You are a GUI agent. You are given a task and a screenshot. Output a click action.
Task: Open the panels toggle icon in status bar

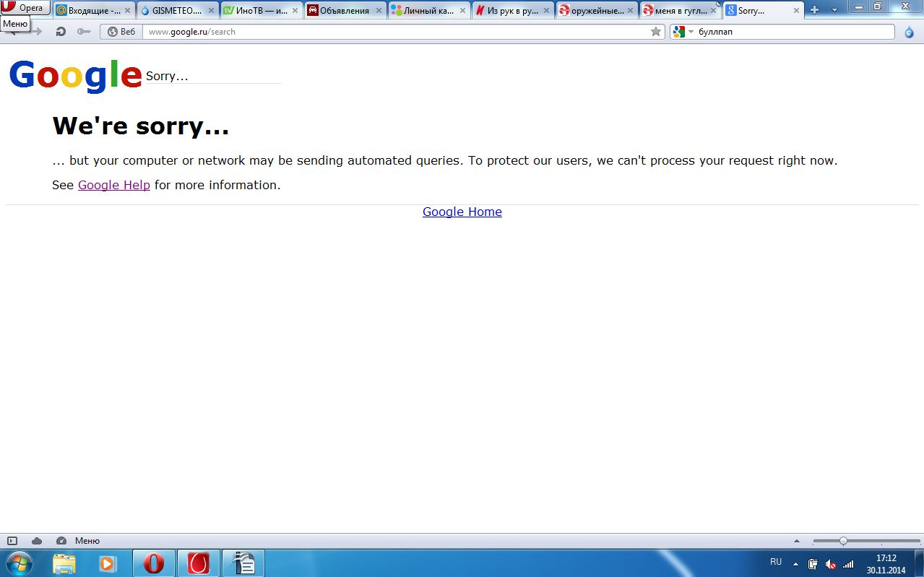(x=12, y=541)
